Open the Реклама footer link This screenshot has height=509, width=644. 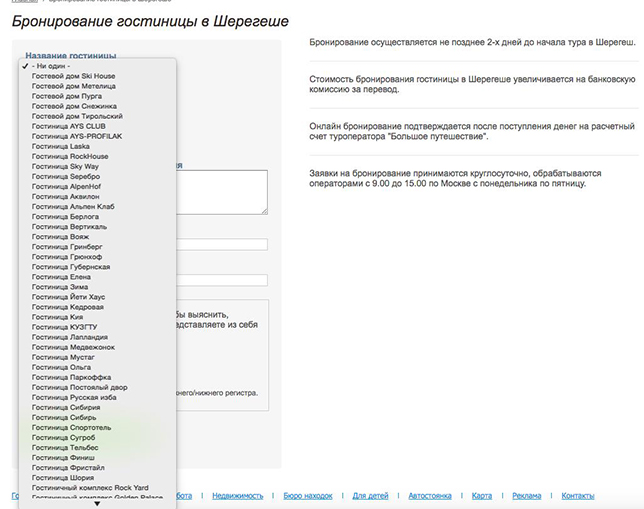point(527,496)
